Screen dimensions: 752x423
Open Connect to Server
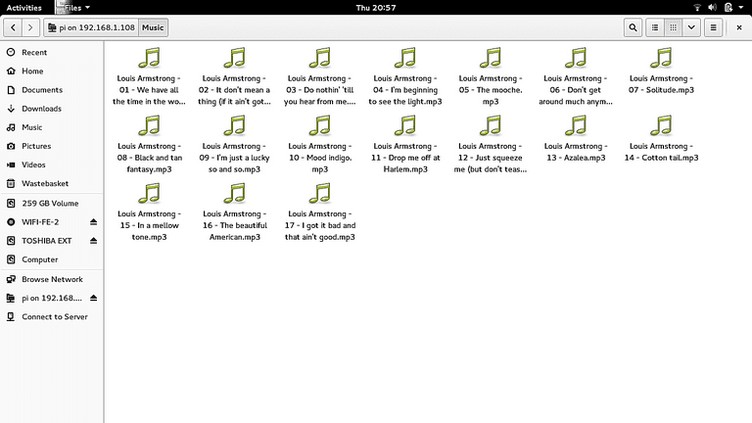click(51, 317)
